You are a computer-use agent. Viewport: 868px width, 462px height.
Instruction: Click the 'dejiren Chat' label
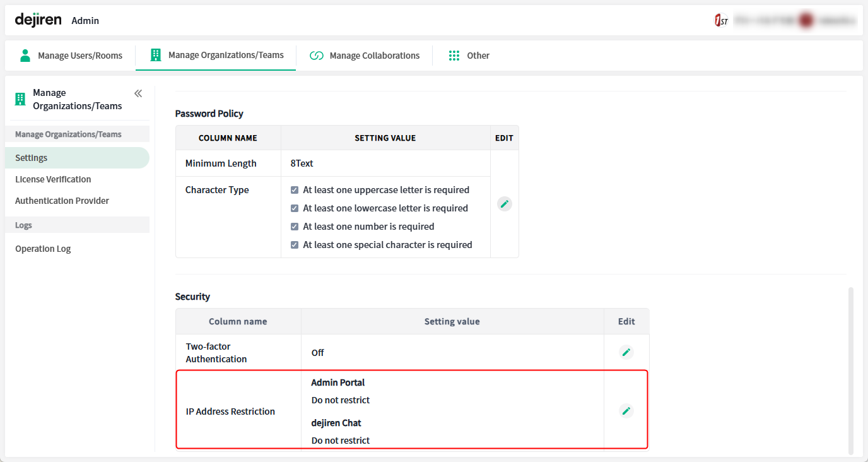tap(336, 423)
